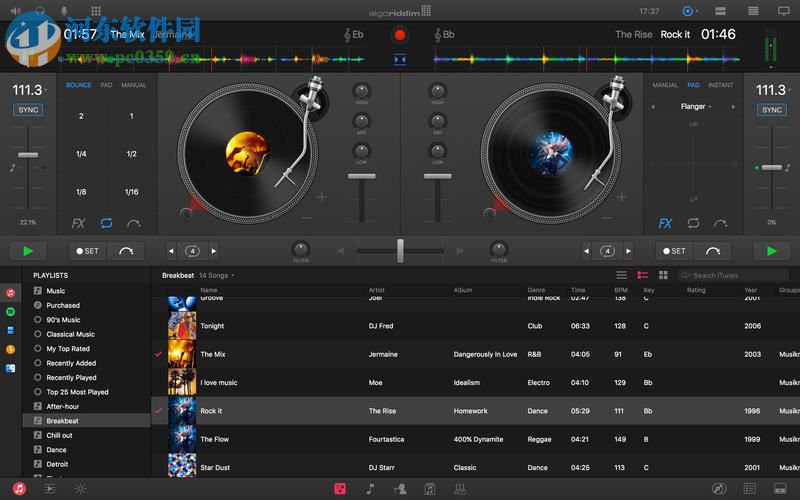Open the headphone pre-cue icon
The height and width of the screenshot is (500, 800).
(40, 11)
